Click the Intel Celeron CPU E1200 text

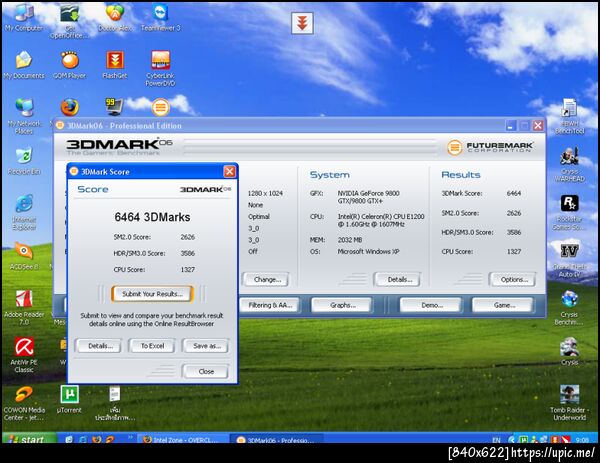tap(381, 220)
